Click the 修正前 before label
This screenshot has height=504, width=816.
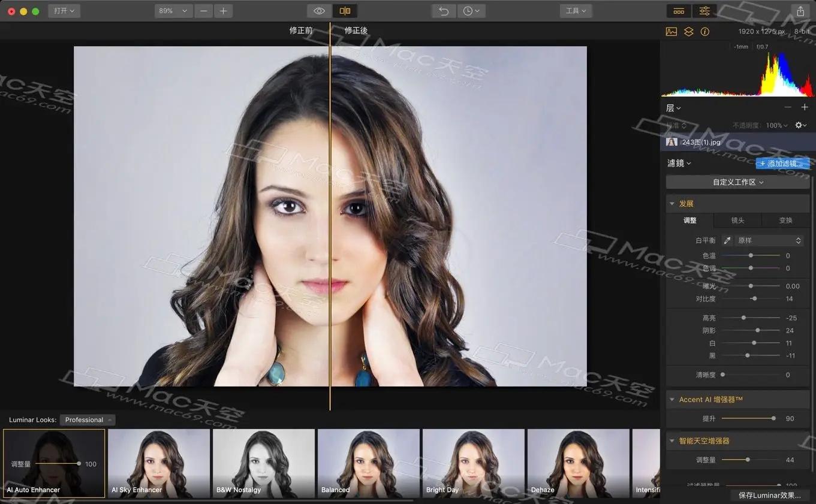[301, 30]
